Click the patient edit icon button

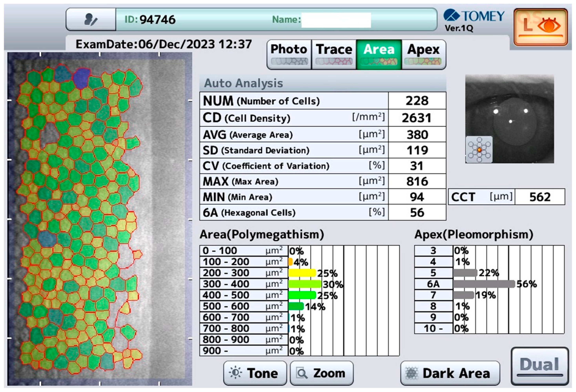91,20
